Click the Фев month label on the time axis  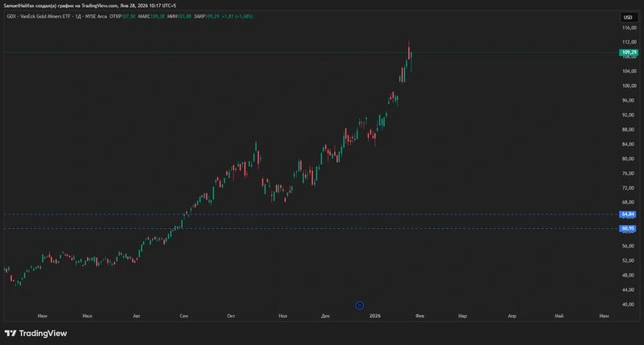(x=419, y=316)
